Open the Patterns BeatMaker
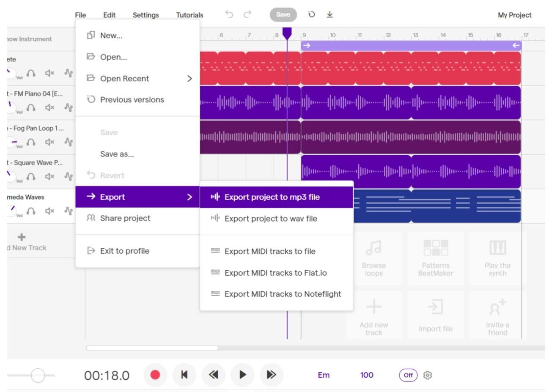Image resolution: width=552 pixels, height=392 pixels. coord(435,258)
